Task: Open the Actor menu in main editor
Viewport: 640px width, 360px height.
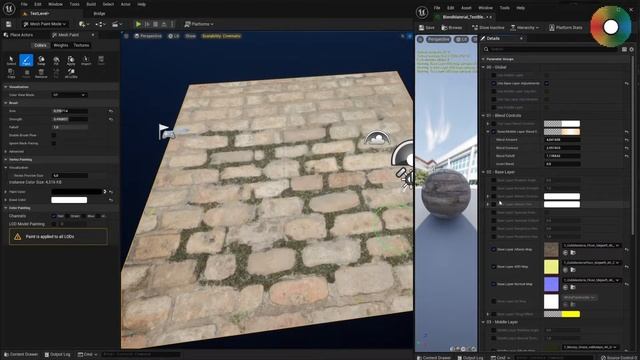Action: 125,4
